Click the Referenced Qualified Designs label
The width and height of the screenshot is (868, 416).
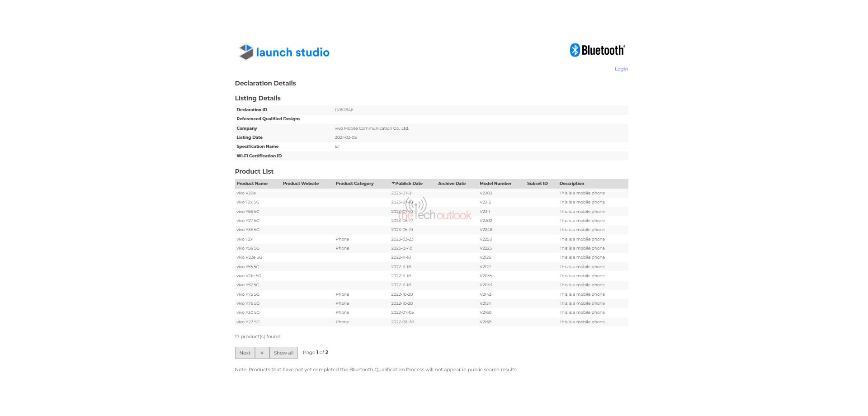(x=268, y=119)
